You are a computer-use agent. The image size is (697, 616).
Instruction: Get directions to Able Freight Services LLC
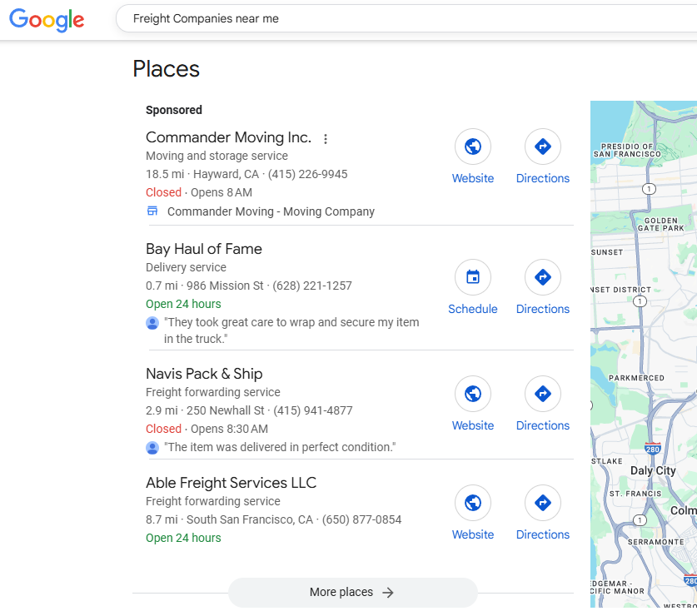tap(542, 504)
